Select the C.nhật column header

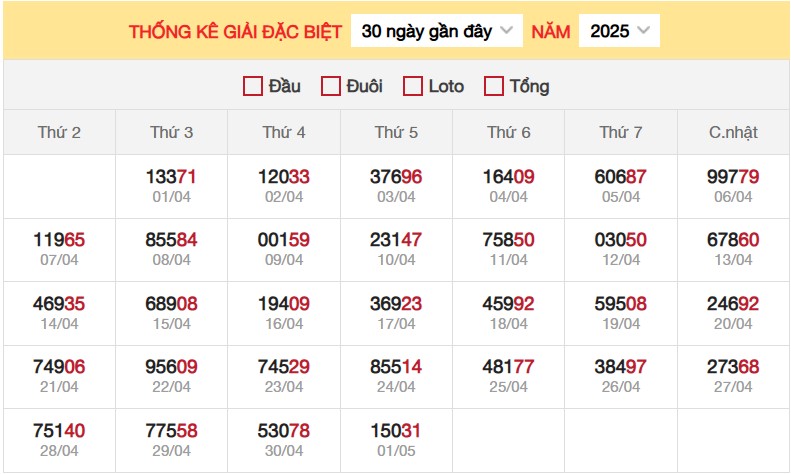coord(733,132)
